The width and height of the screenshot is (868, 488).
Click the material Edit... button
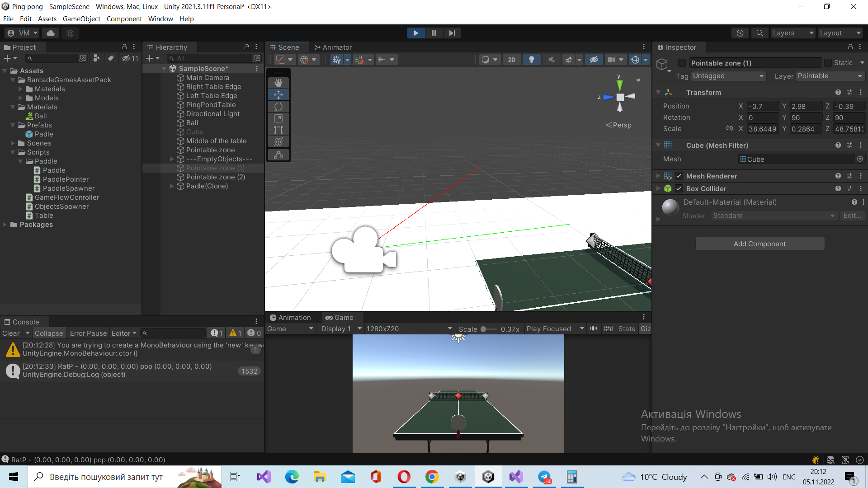(852, 216)
